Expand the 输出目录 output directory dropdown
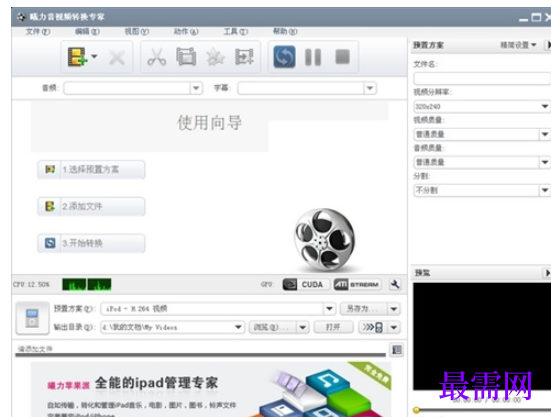The height and width of the screenshot is (417, 551). 238,327
